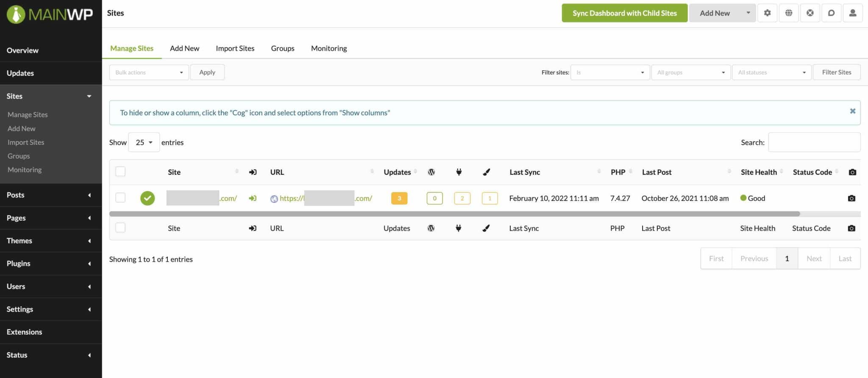868x378 pixels.
Task: Click the footer plug icon
Action: coord(458,228)
